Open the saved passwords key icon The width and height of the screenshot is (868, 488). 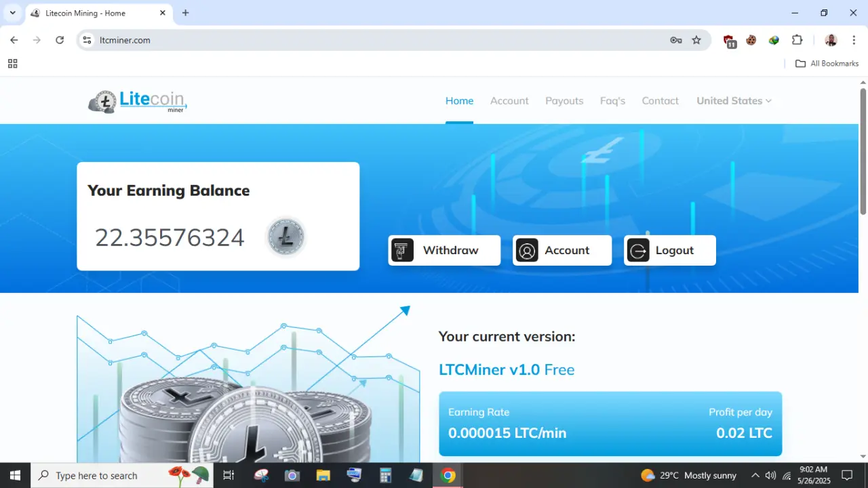(676, 40)
